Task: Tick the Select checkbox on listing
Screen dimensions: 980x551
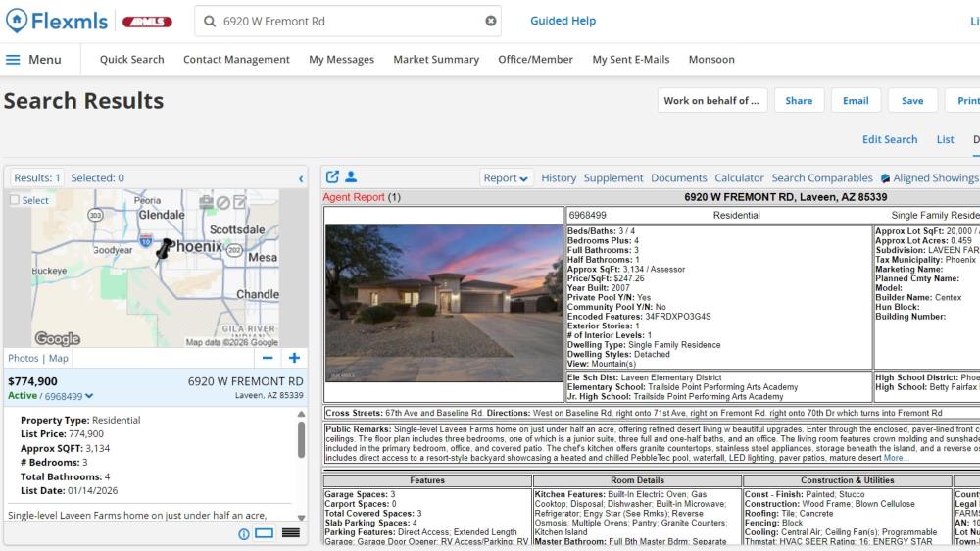Action: coord(15,200)
